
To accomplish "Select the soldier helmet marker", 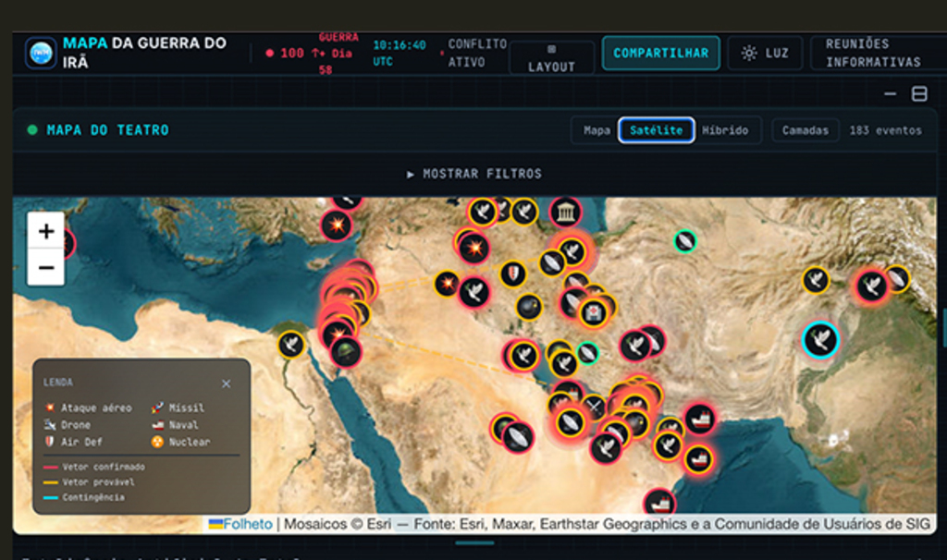I will [346, 350].
